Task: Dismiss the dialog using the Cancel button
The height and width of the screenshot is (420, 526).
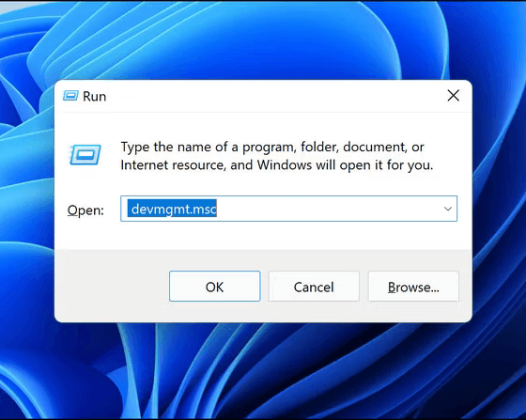Action: (x=314, y=287)
